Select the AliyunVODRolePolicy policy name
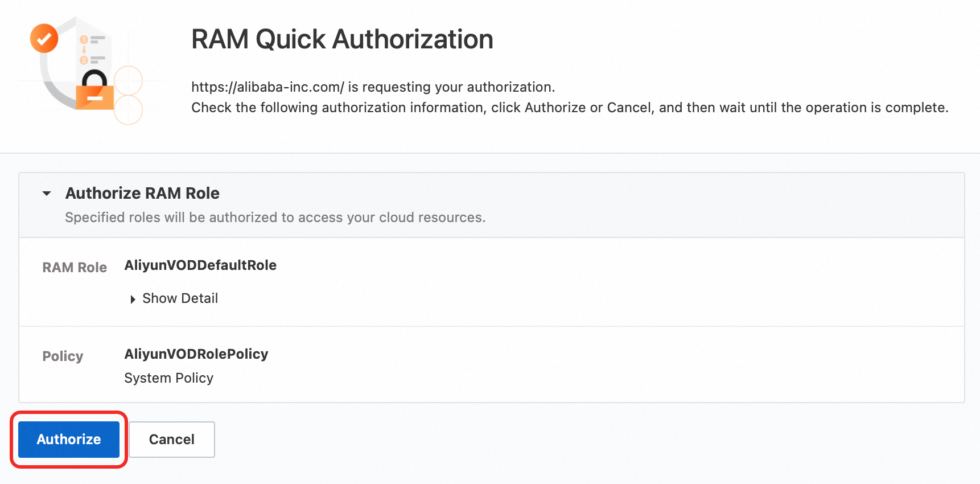Screen dimensions: 980x484 [x=196, y=354]
